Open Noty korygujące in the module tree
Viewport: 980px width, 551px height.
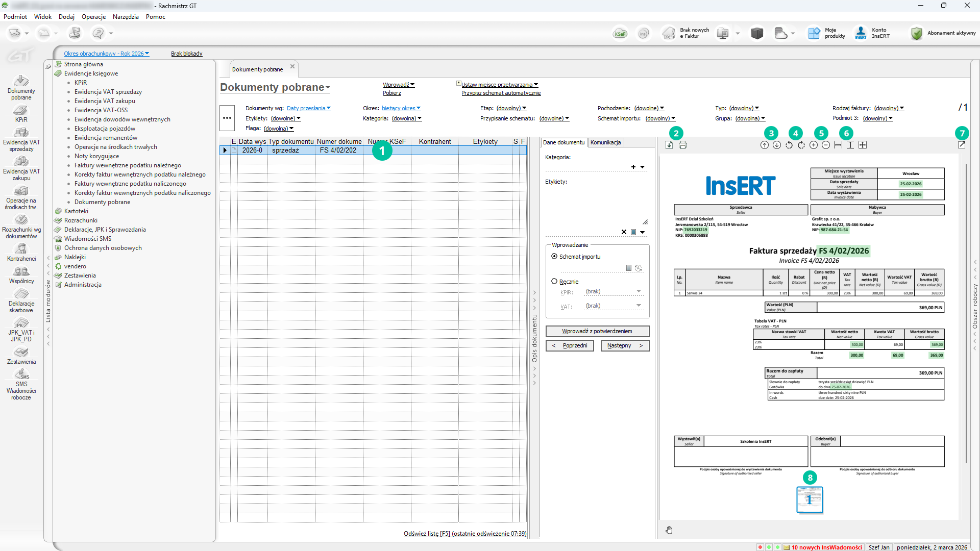[x=96, y=156]
